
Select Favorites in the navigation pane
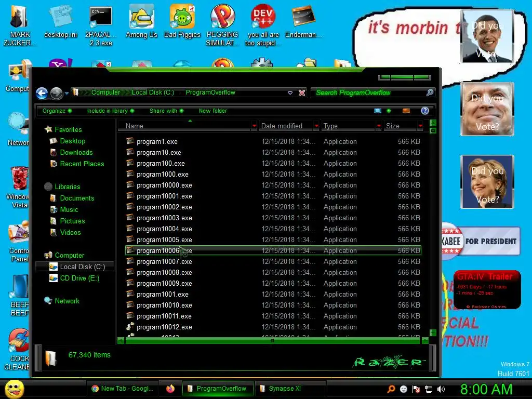click(x=68, y=129)
